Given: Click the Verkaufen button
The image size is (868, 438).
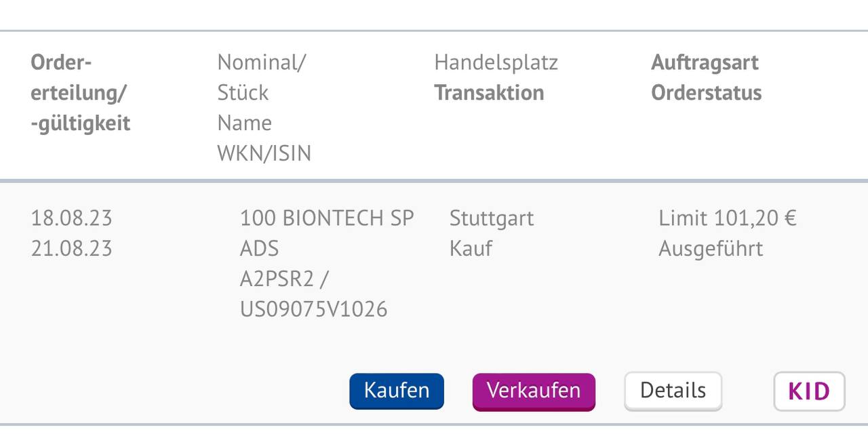Looking at the screenshot, I should point(533,391).
